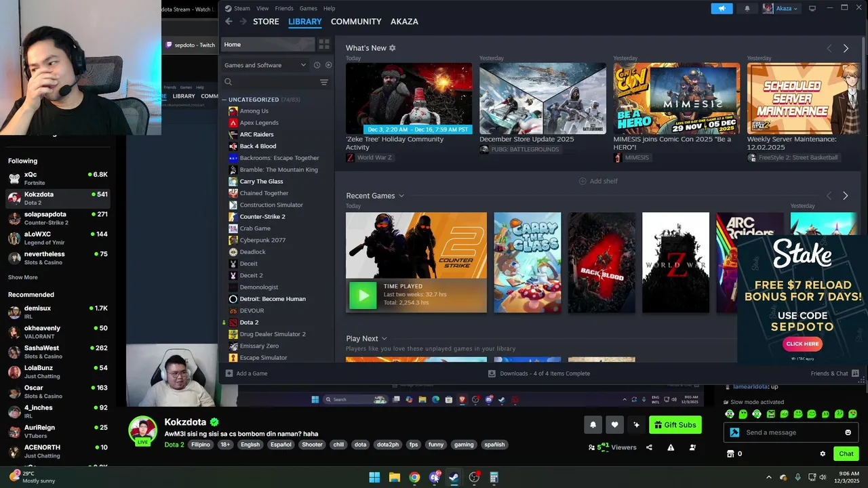Toggle follow heart on Kokzdota channel

(x=614, y=425)
